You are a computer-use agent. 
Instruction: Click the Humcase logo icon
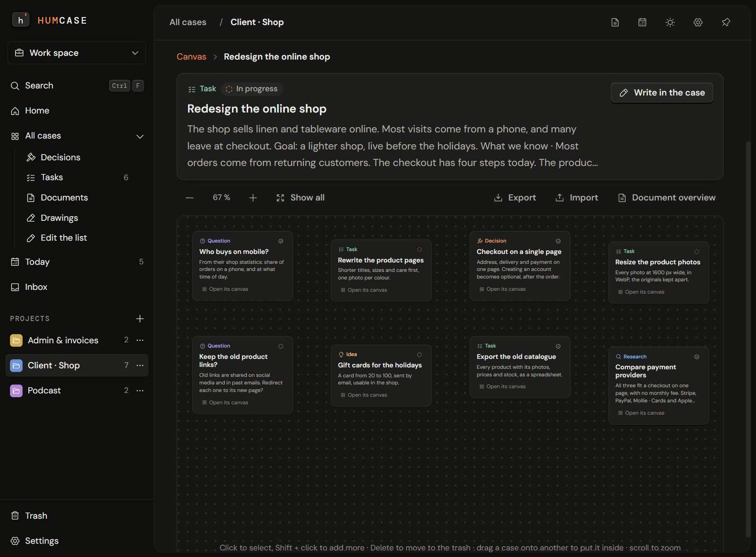point(20,20)
